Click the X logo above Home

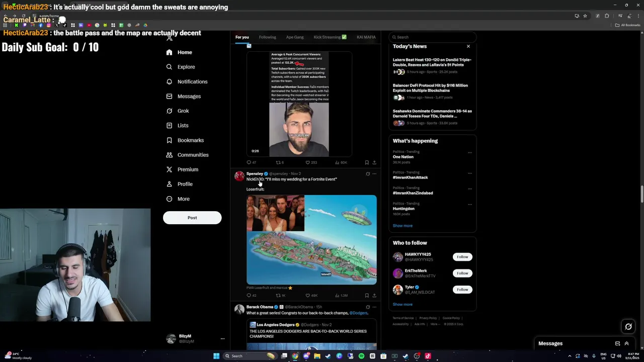pos(170,38)
